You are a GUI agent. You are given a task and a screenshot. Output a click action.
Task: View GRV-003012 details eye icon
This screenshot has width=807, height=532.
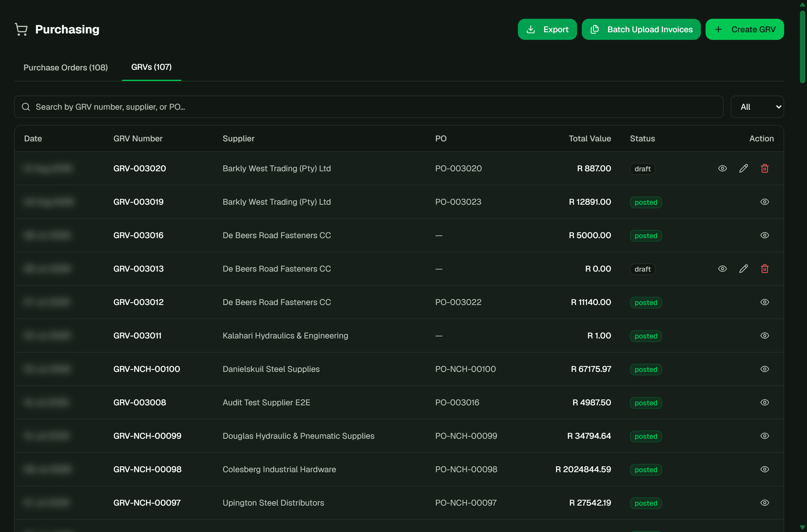[x=764, y=302]
